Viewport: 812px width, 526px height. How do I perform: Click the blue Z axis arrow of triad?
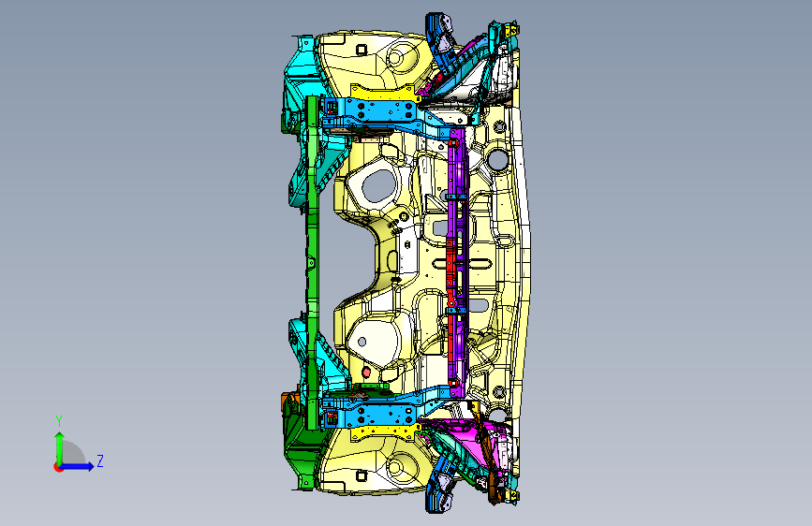tap(78, 466)
